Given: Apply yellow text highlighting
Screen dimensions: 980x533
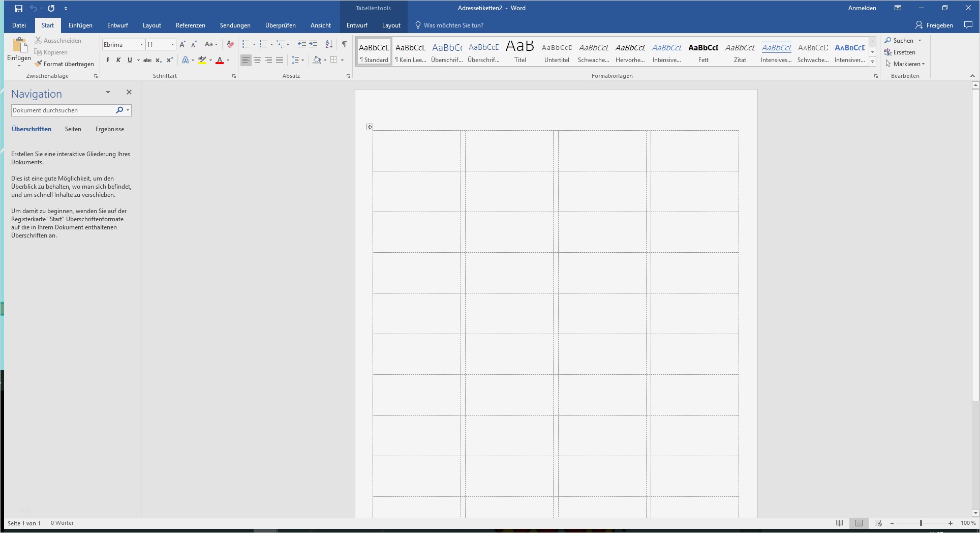Looking at the screenshot, I should (x=202, y=60).
